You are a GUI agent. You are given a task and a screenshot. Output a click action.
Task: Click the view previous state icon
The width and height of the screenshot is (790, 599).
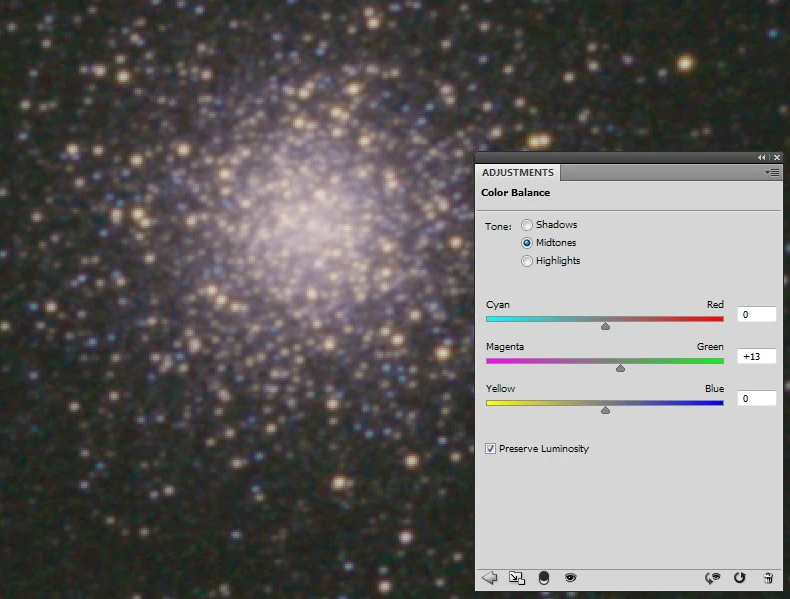click(x=713, y=578)
